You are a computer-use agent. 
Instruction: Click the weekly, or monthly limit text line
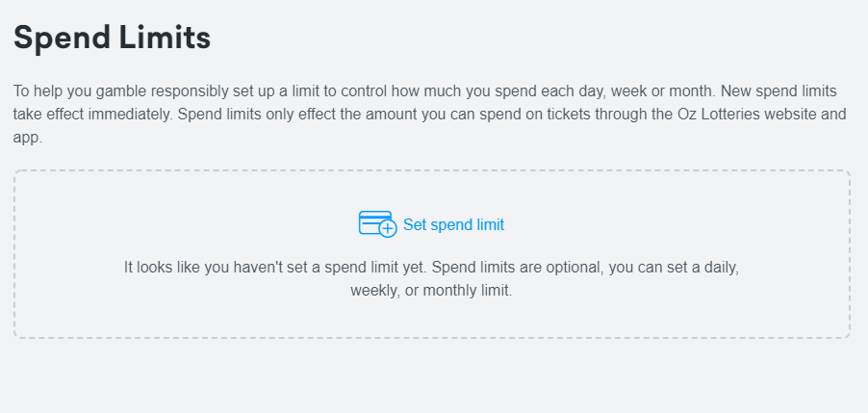point(431,291)
